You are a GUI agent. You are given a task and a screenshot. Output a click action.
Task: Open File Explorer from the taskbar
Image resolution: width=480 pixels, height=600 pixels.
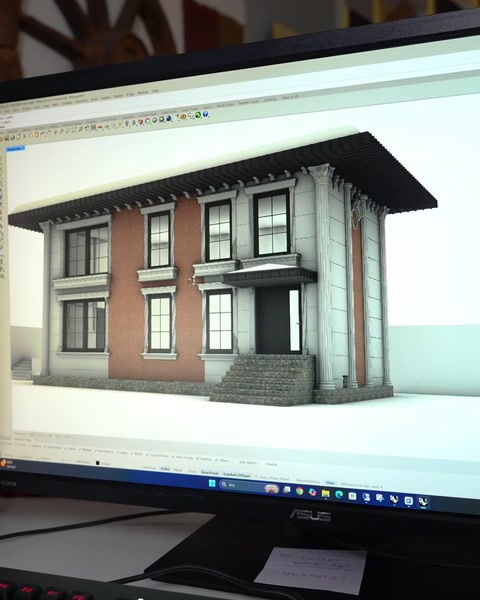325,494
